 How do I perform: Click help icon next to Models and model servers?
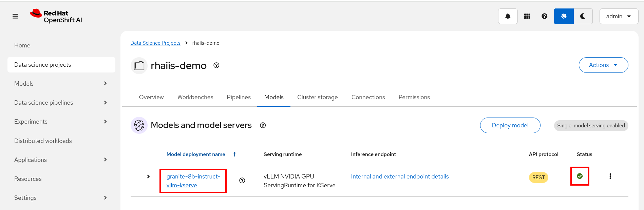coord(263,125)
